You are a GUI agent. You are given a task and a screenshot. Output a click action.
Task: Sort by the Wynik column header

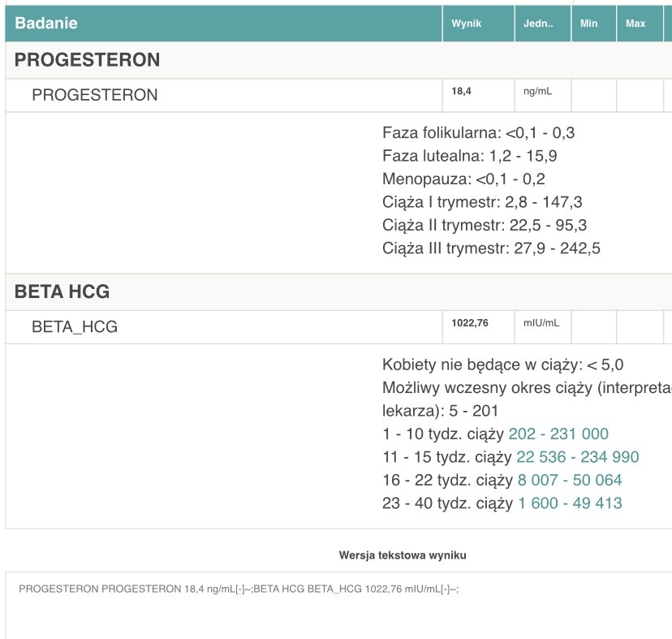tap(466, 24)
